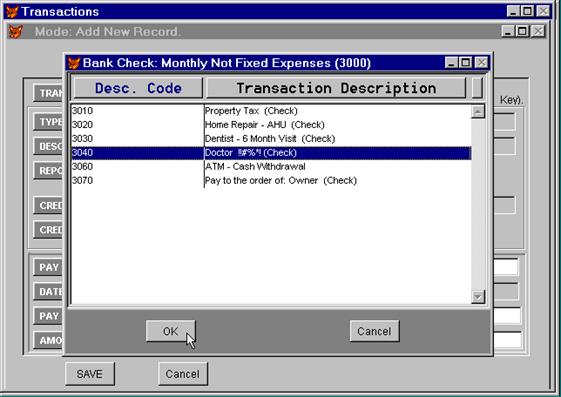Select the highlighted Doctor (Check) row
The image size is (561, 397).
tap(271, 153)
